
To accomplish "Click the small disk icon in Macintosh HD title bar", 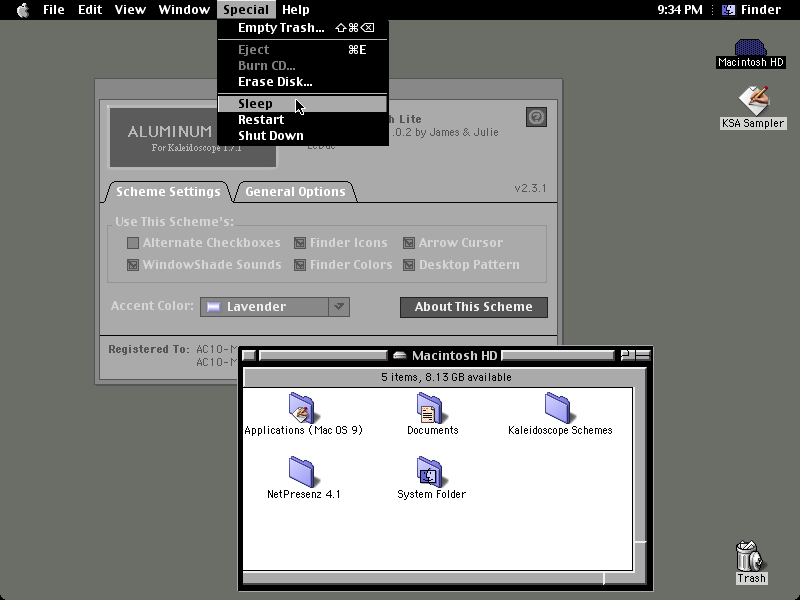I will [399, 355].
